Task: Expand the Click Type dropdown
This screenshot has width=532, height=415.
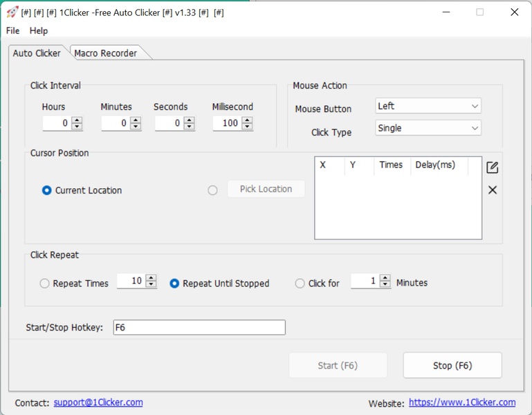Action: click(428, 128)
